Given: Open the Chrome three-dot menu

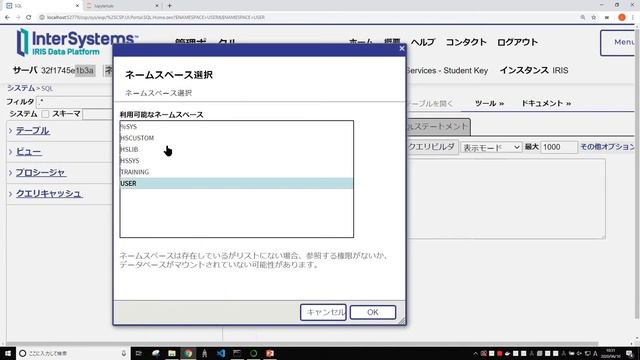Looking at the screenshot, I should [633, 18].
